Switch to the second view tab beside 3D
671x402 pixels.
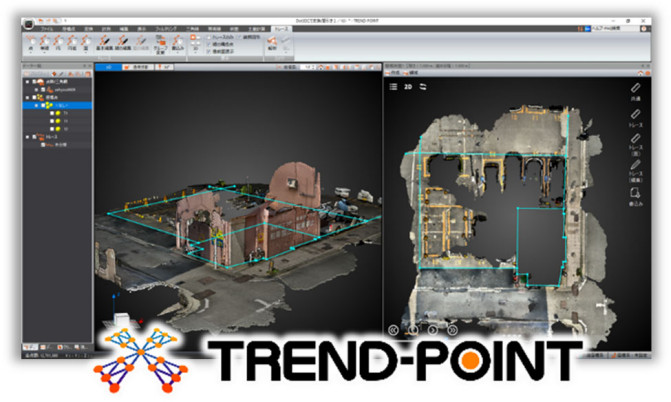138,67
